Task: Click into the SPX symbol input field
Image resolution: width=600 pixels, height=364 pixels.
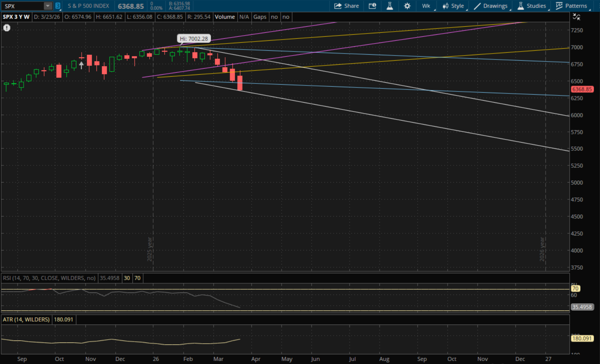Action: pyautogui.click(x=22, y=6)
